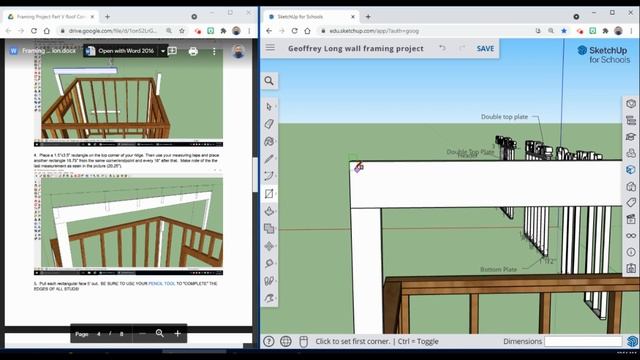Go to home page in SketchUp window
This screenshot has width=640, height=360.
pos(307,31)
